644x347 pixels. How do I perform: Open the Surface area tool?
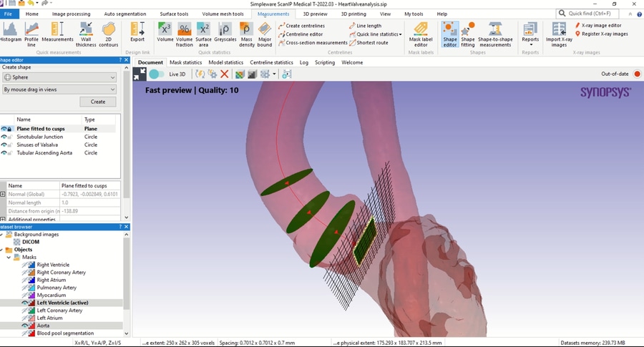(203, 34)
